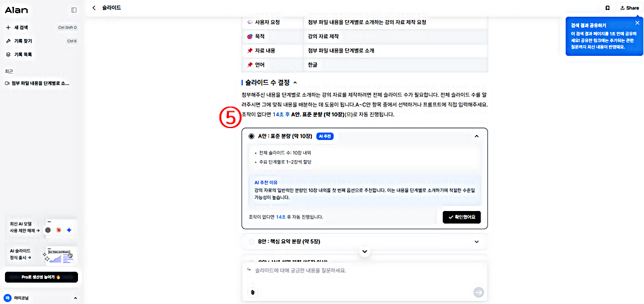Click the speech bubble icon beside 사용자 요청
Screen dimensions: 644x304
pos(250,22)
